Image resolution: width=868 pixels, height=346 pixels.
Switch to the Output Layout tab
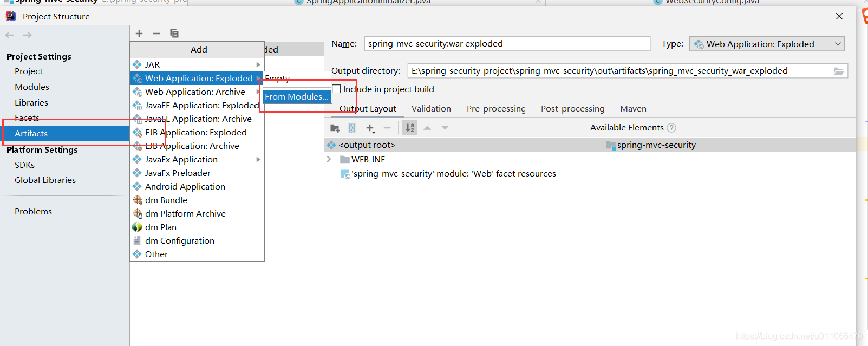(368, 108)
